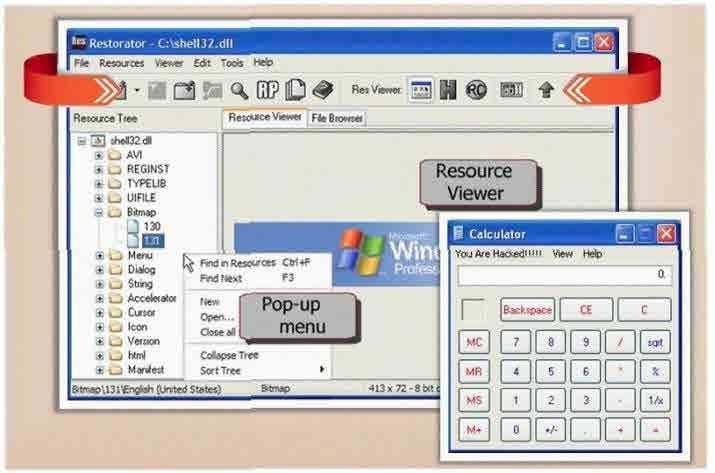Collapse the Bitmap folder node
The image size is (715, 473).
[x=98, y=213]
